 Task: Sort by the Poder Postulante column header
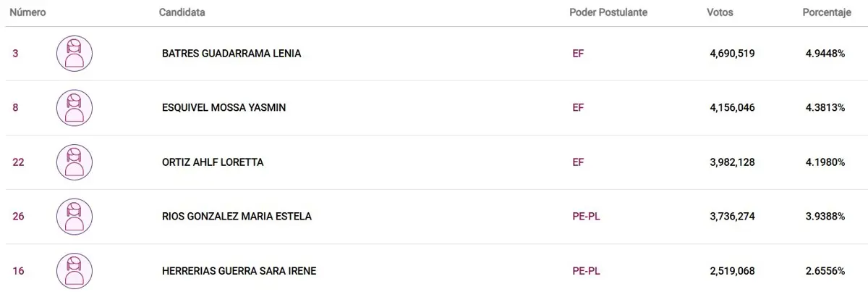(x=608, y=12)
